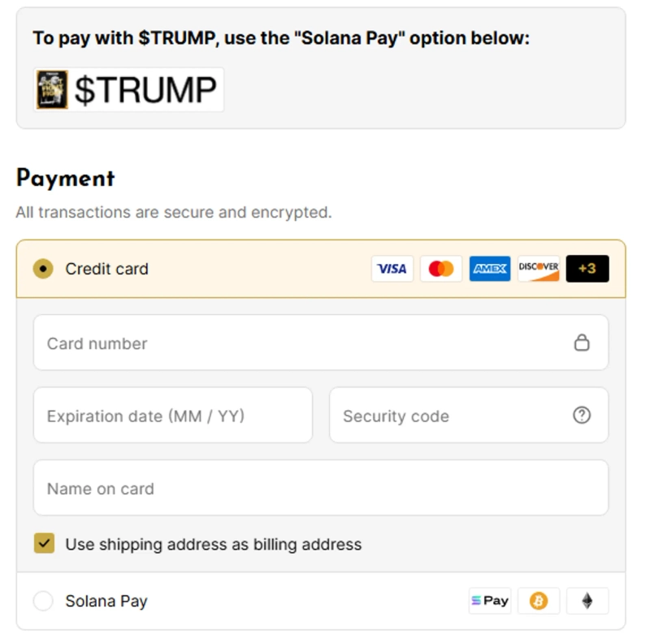Click the security code help icon
The height and width of the screenshot is (644, 650).
pyautogui.click(x=582, y=415)
